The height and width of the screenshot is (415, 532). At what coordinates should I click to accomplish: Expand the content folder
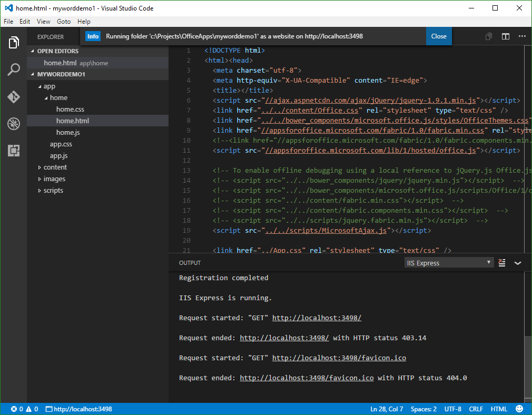coord(55,167)
